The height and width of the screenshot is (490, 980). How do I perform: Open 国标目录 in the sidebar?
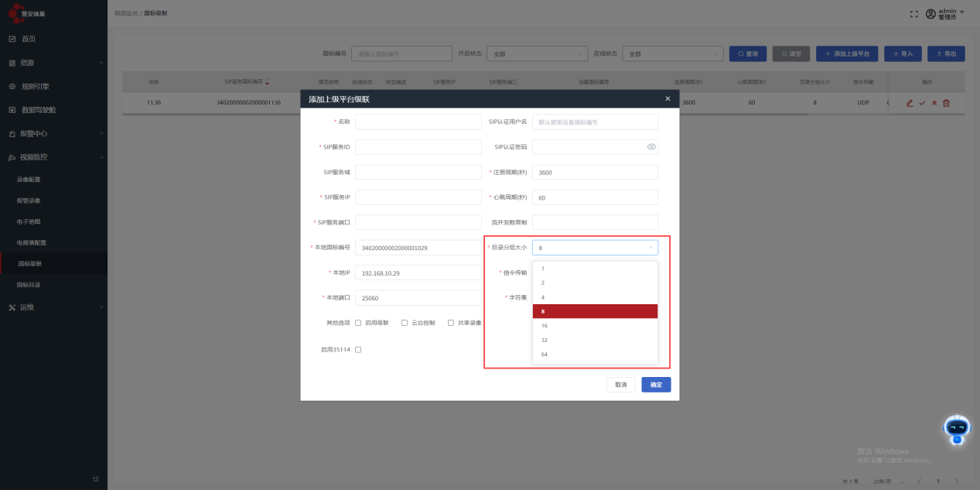[x=29, y=285]
